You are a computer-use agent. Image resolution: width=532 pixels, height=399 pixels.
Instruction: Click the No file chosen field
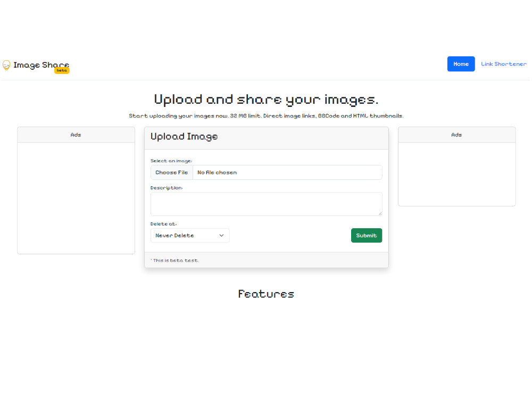[x=287, y=172]
